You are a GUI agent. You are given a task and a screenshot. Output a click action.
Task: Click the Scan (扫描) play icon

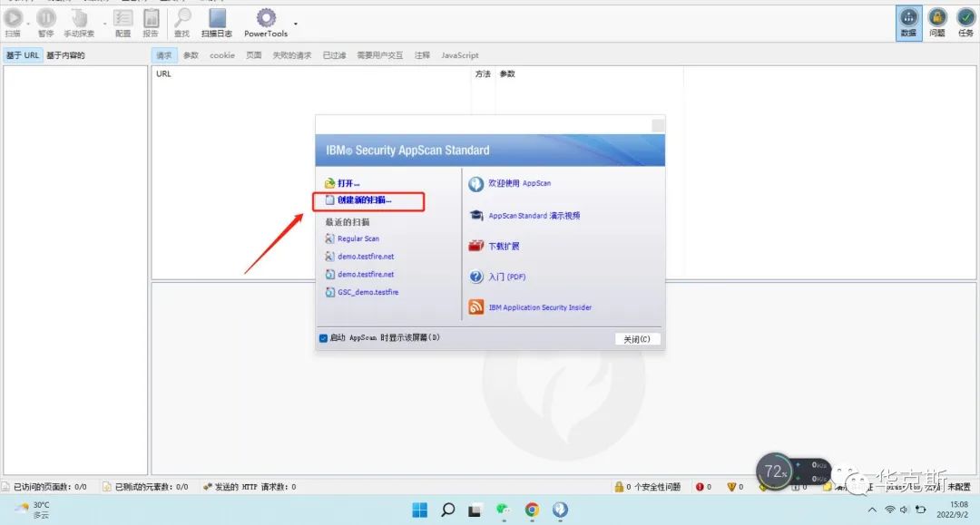[x=13, y=18]
